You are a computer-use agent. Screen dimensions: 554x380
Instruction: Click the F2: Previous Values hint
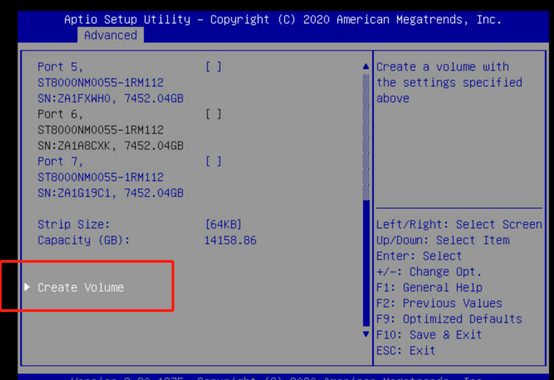point(439,303)
